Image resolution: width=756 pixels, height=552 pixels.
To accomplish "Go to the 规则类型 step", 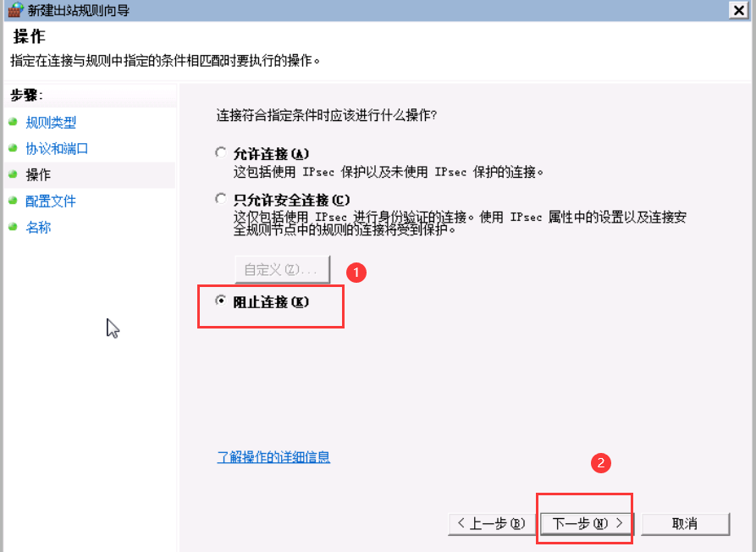I will point(51,122).
